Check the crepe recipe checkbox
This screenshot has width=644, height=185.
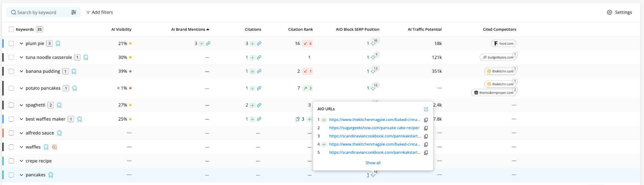point(11,161)
